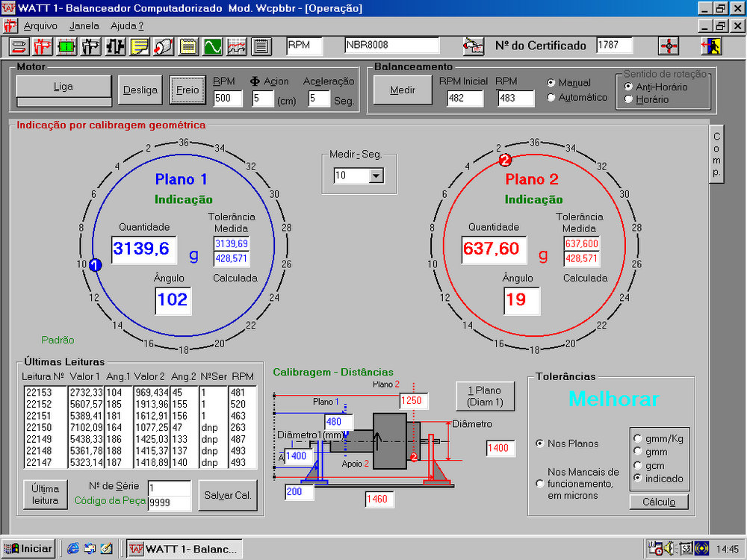
Task: Click the exit door icon
Action: 710,46
